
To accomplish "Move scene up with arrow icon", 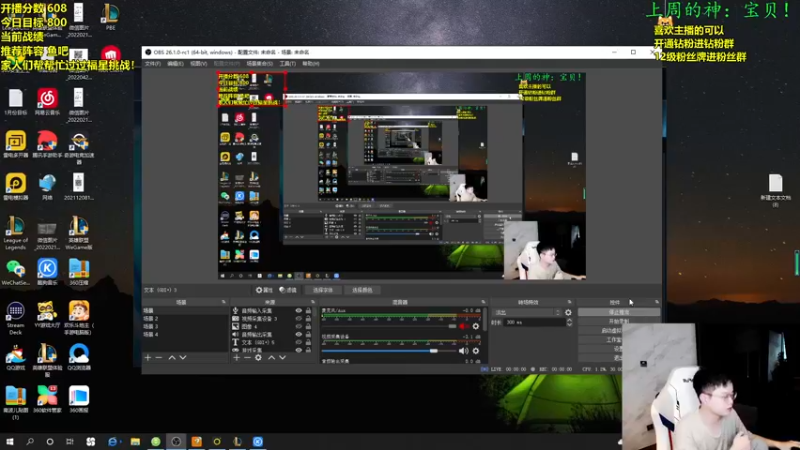I will coord(172,358).
